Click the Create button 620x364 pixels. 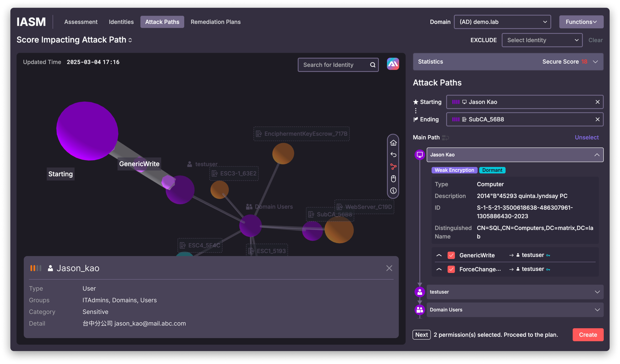(x=588, y=334)
